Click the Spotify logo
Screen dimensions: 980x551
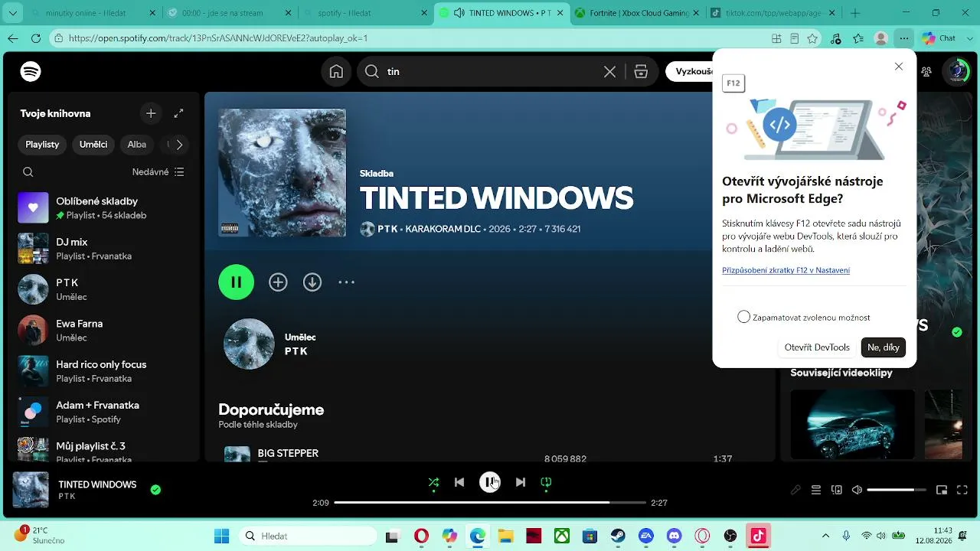click(x=31, y=71)
